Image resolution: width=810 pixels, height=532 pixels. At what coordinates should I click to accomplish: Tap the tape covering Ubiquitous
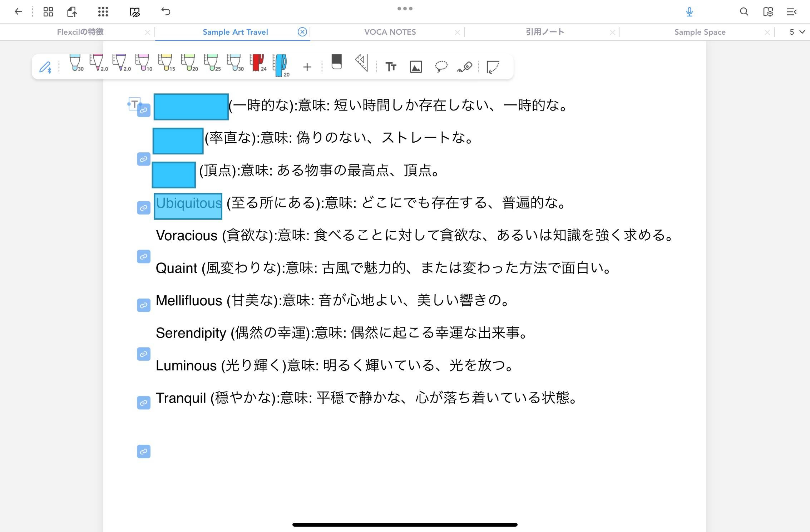(188, 206)
